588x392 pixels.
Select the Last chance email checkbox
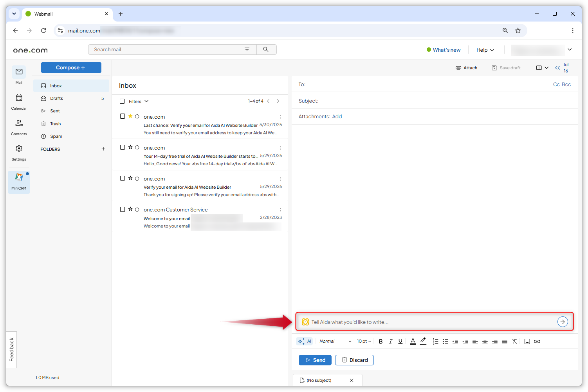pos(123,116)
